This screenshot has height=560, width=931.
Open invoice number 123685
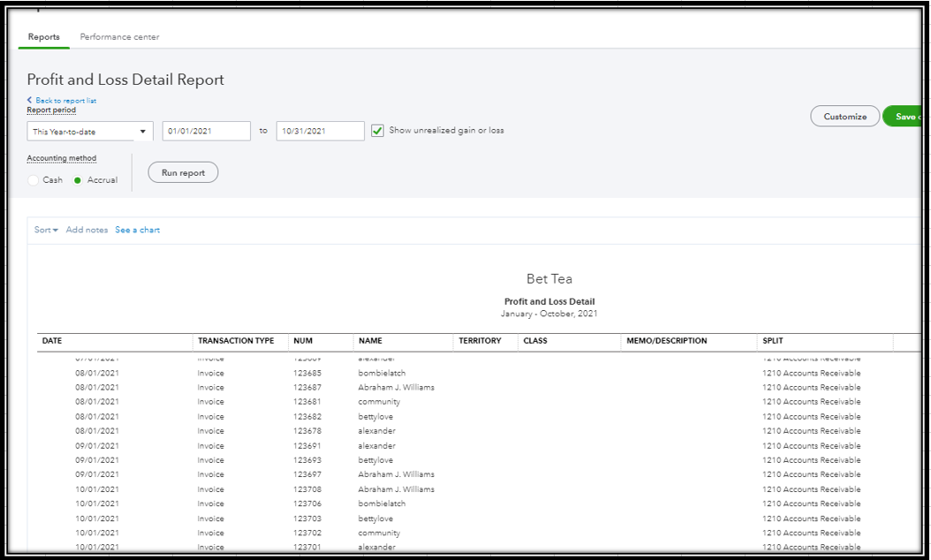[307, 373]
